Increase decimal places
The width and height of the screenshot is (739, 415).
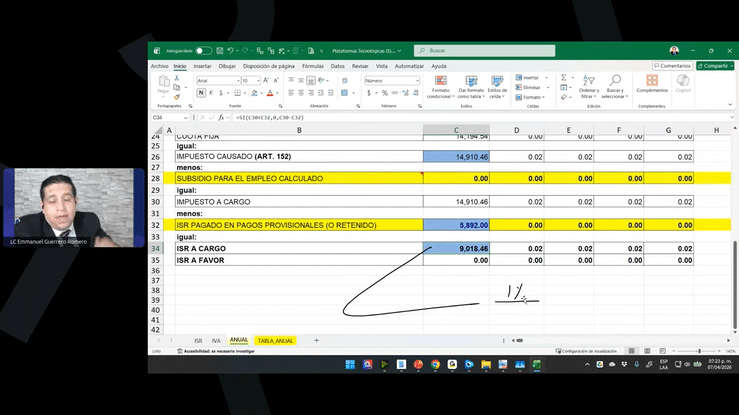pyautogui.click(x=405, y=93)
